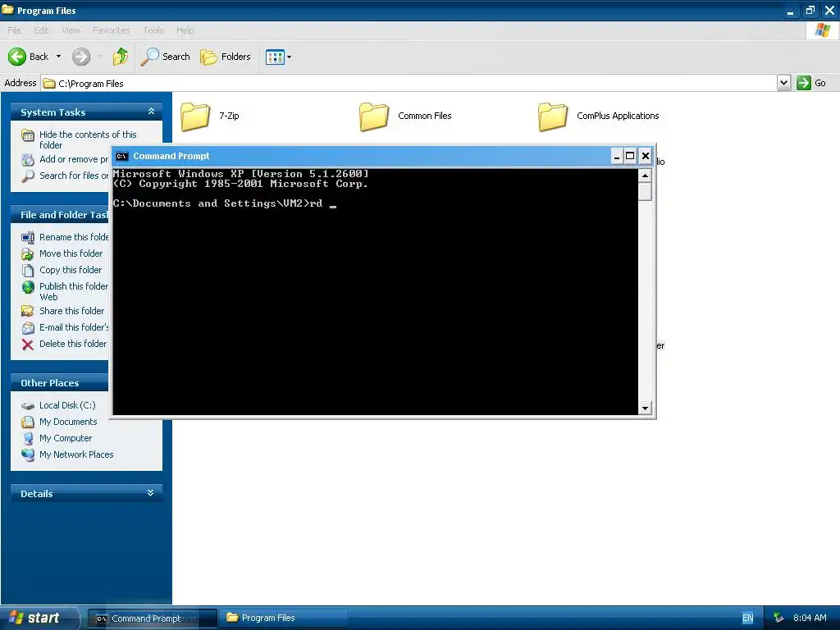Image resolution: width=840 pixels, height=630 pixels.
Task: Open the Favorites menu
Action: [x=111, y=30]
